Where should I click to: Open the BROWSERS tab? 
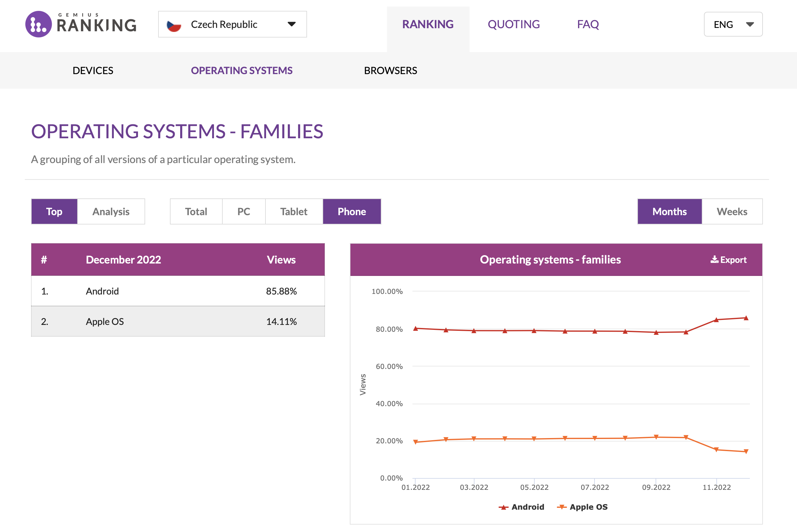[390, 71]
